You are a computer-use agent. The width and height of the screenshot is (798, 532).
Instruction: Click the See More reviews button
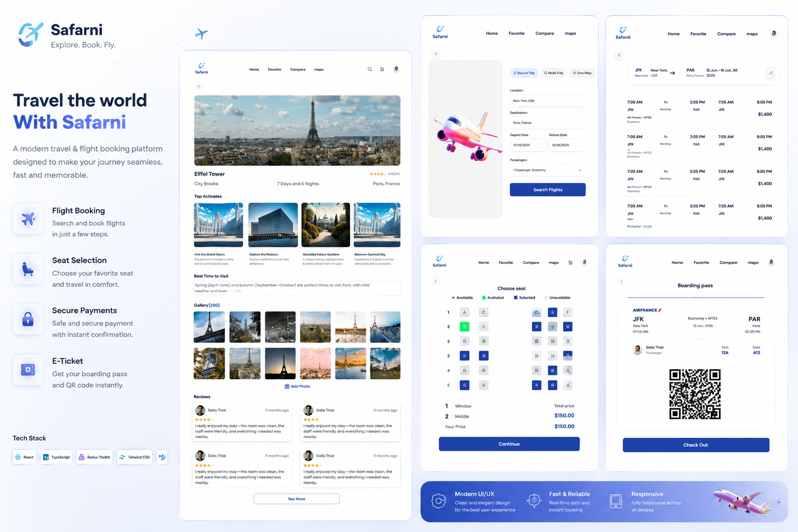297,499
